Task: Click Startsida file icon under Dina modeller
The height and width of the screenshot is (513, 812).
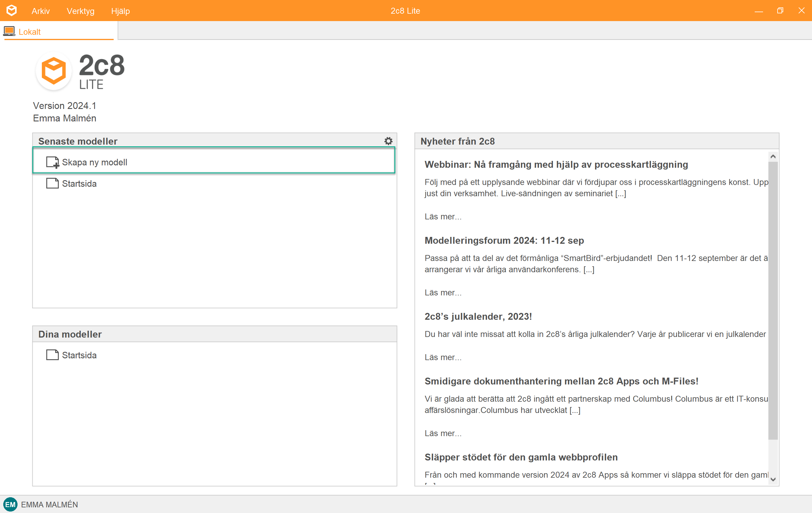Action: [52, 355]
